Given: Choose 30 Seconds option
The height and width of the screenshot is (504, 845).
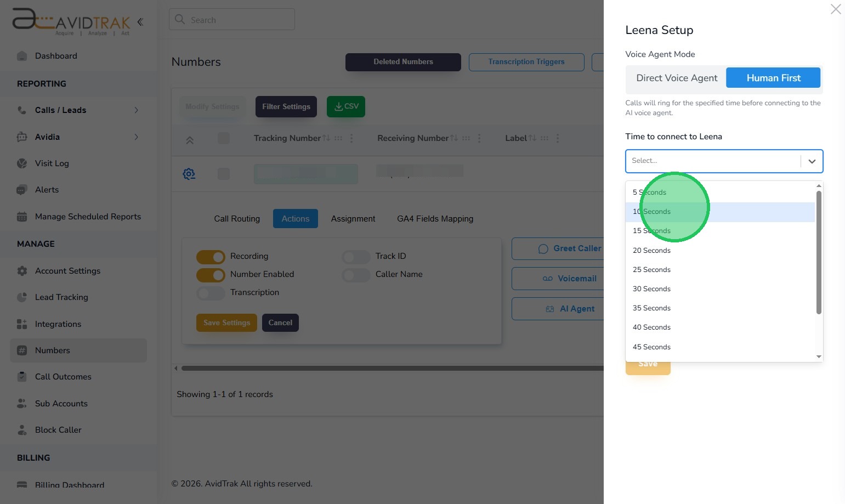Looking at the screenshot, I should tap(720, 289).
